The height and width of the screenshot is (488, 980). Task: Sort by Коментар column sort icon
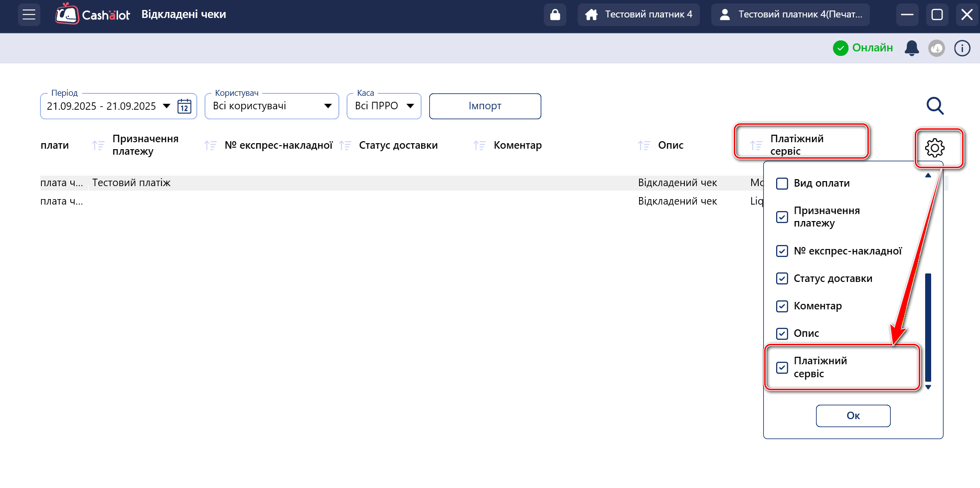(480, 145)
